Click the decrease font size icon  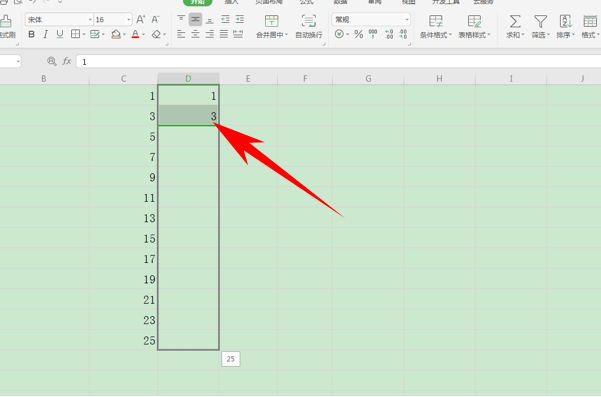155,19
